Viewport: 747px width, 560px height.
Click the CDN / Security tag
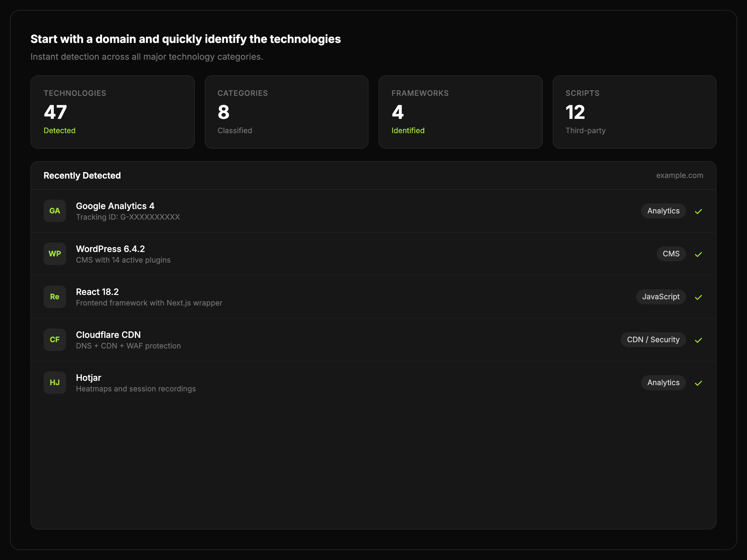click(x=653, y=340)
